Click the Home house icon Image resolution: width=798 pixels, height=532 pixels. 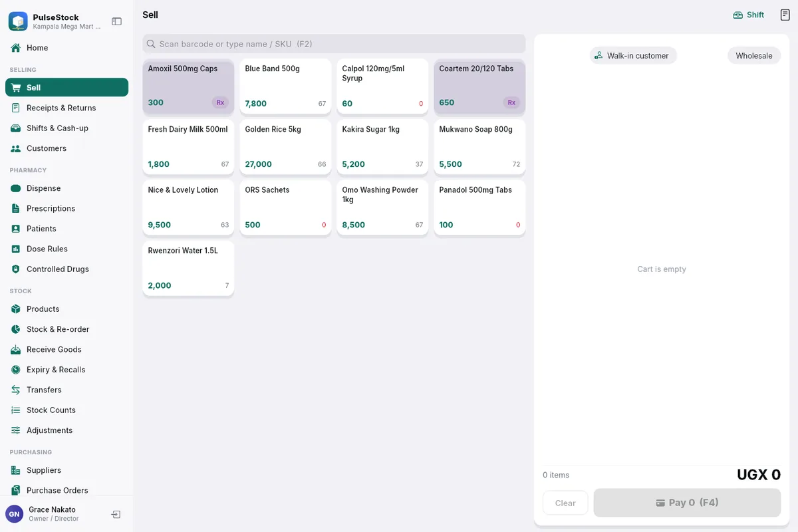[16, 48]
